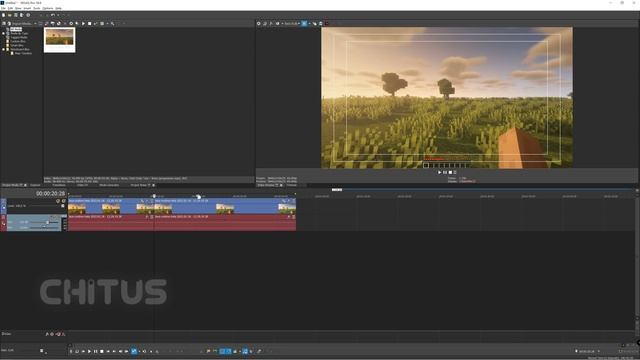Select the Smart Bins folder

click(17, 45)
